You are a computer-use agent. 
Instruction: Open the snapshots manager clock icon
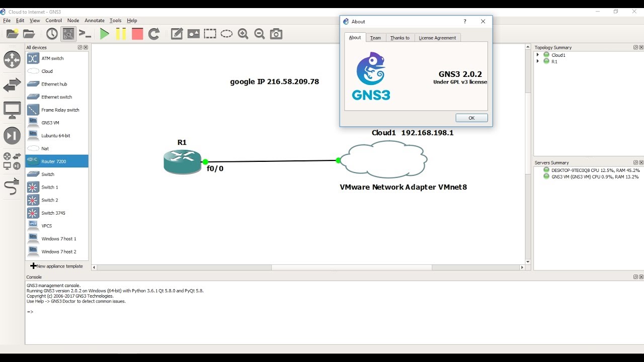tap(52, 34)
